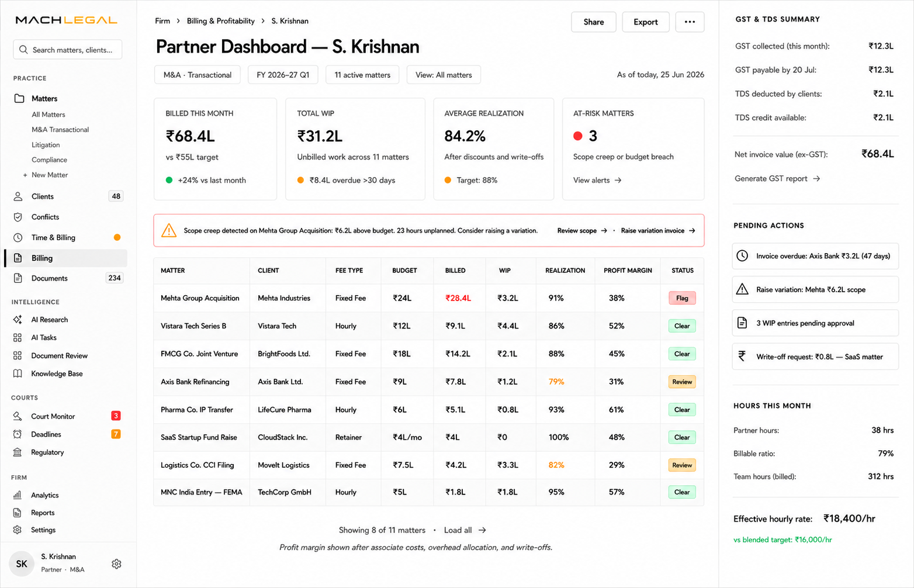914x588 pixels.
Task: Click Review scope link in alert banner
Action: 582,231
